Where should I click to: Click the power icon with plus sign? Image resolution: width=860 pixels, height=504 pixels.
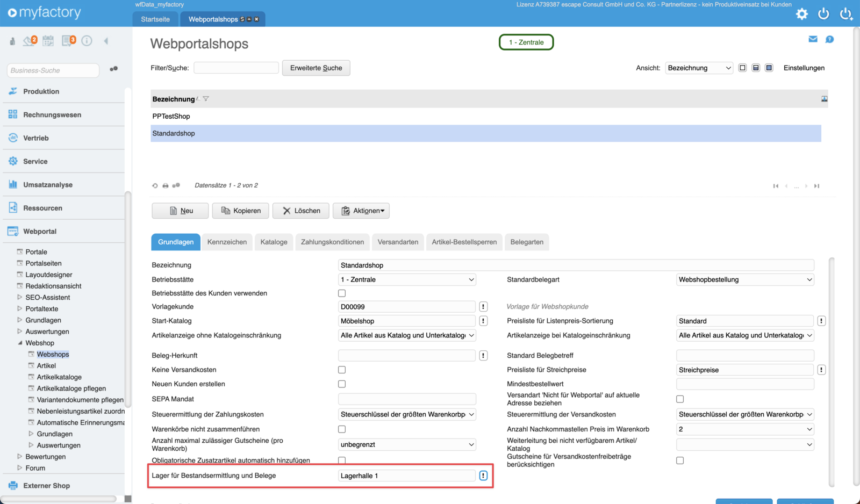tap(846, 14)
